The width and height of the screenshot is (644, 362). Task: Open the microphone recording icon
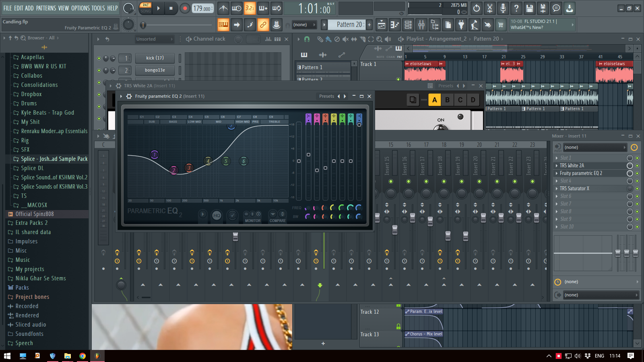(503, 8)
